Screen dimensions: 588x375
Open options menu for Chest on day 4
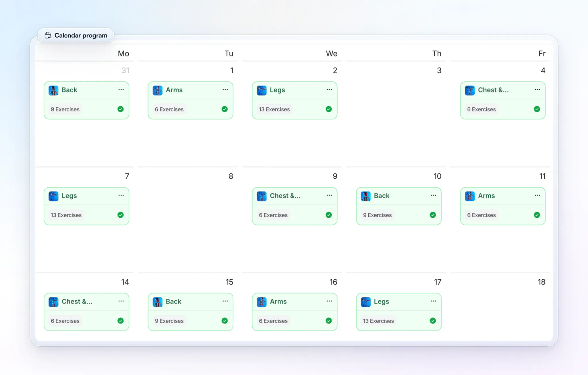(537, 90)
